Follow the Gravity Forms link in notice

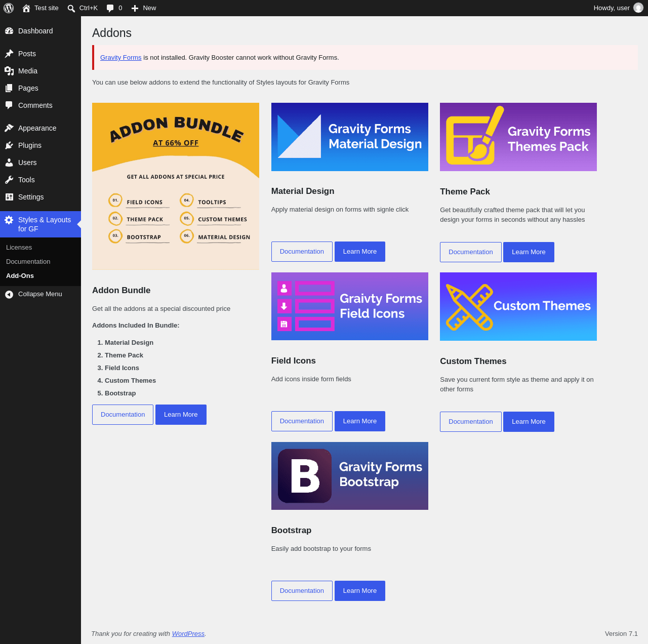(121, 58)
